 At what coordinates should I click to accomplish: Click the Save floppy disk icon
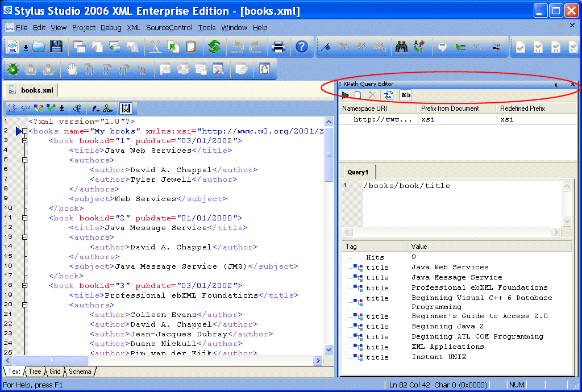coord(56,47)
